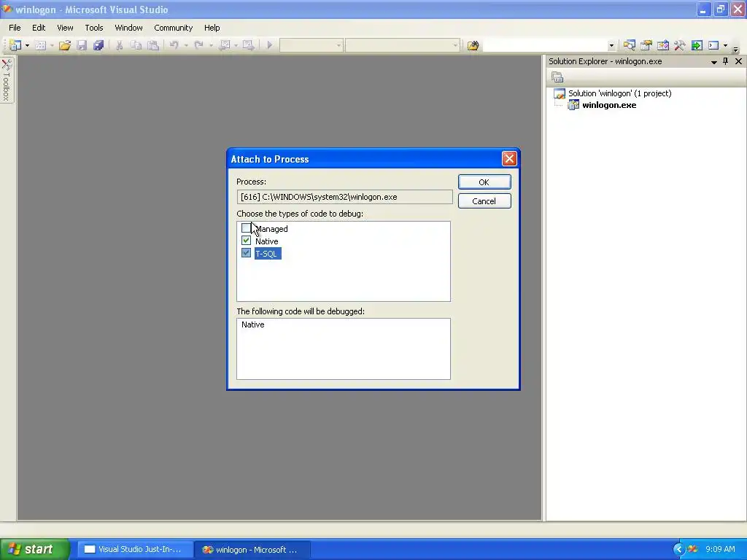The width and height of the screenshot is (747, 560).
Task: Click the New Project toolbar icon
Action: click(15, 45)
